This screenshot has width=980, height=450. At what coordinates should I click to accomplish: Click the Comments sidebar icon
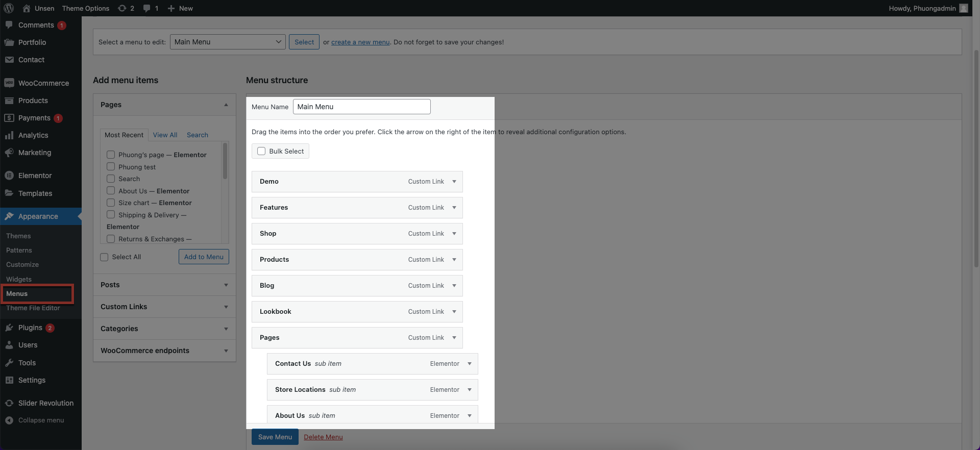[9, 25]
